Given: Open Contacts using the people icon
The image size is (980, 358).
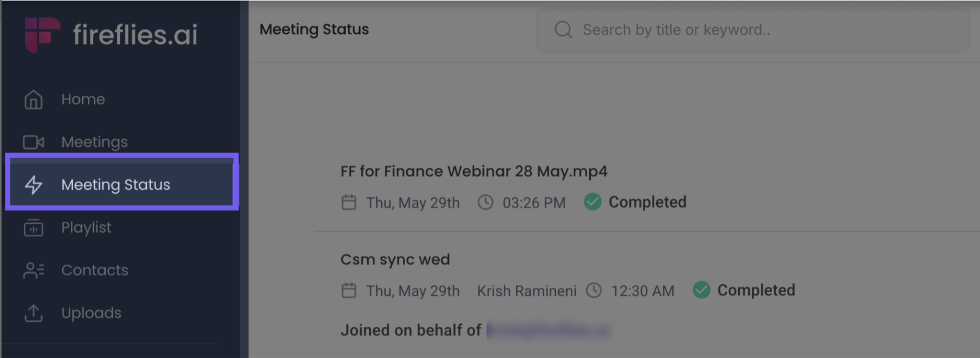Looking at the screenshot, I should [33, 270].
